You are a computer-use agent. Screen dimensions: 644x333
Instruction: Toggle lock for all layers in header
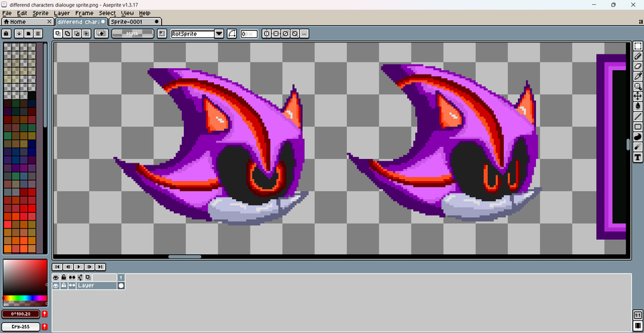tap(64, 278)
